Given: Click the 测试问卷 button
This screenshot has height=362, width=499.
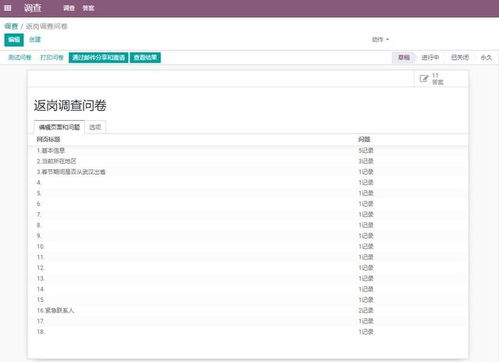Looking at the screenshot, I should [20, 58].
